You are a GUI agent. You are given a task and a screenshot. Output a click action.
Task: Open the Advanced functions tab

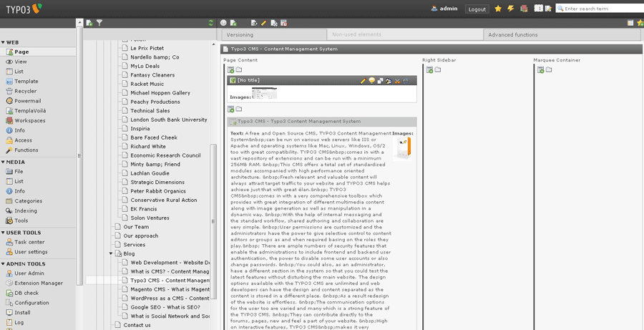point(562,35)
